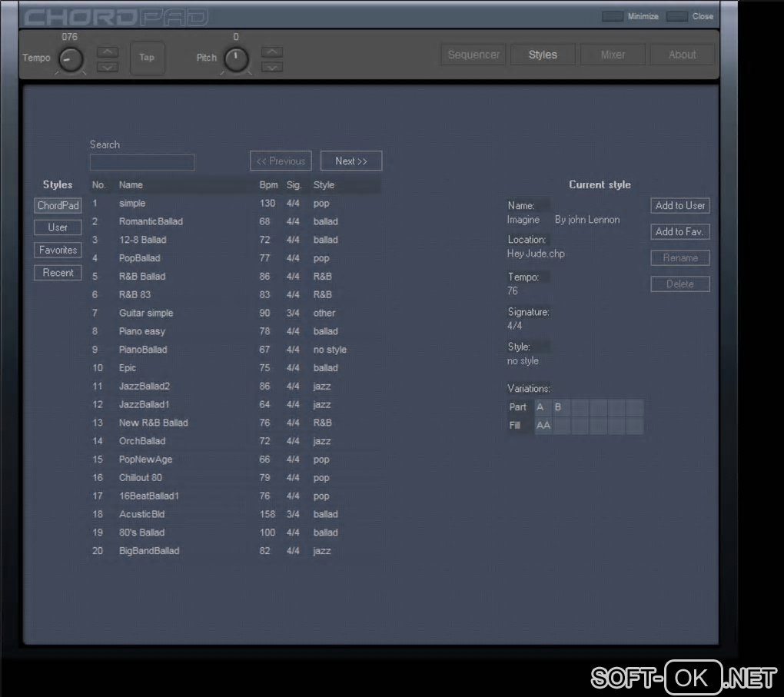The image size is (784, 697).
Task: Tap the Tap tempo button
Action: click(x=147, y=58)
